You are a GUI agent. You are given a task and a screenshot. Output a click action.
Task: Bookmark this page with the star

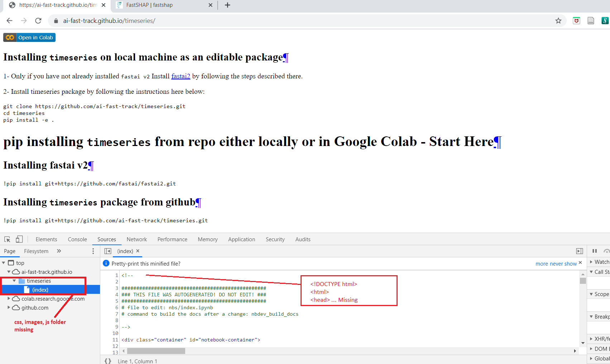[x=558, y=21]
